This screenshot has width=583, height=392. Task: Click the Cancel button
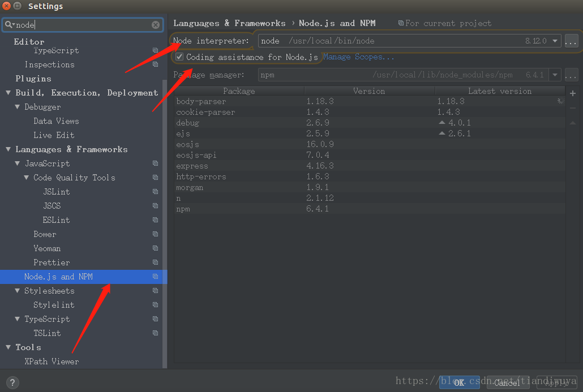pos(508,382)
